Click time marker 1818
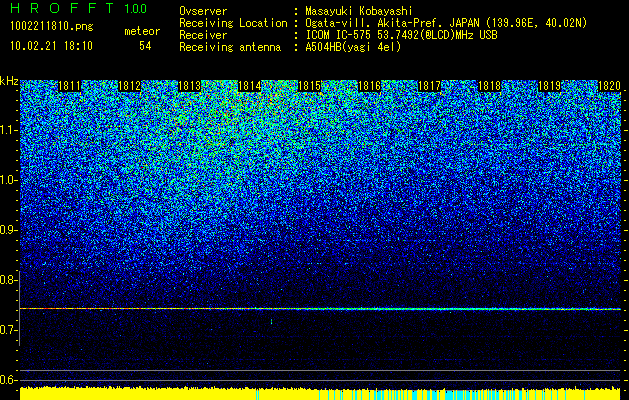Image resolution: width=629 pixels, height=400 pixels. tap(489, 86)
